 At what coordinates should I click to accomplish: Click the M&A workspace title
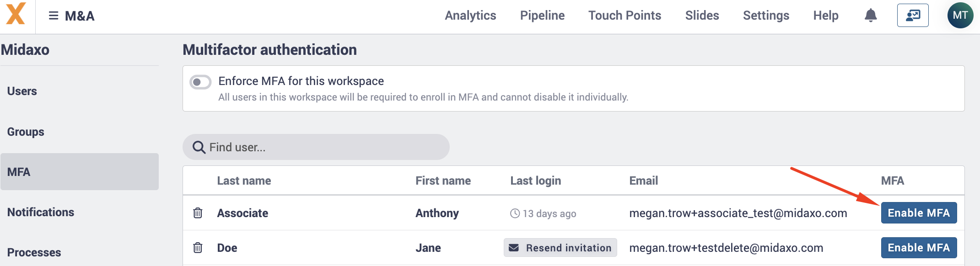(80, 16)
